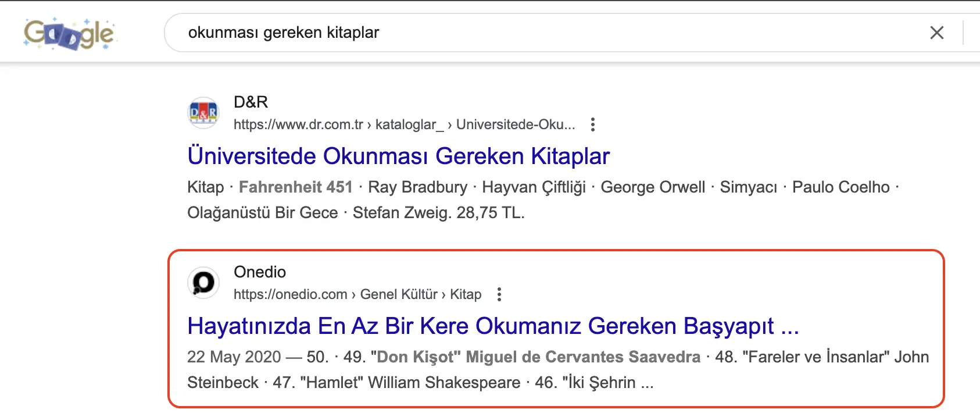Open the dr.com.tr URL breadcrumb
Viewport: 980px width, 420px height.
pos(404,124)
